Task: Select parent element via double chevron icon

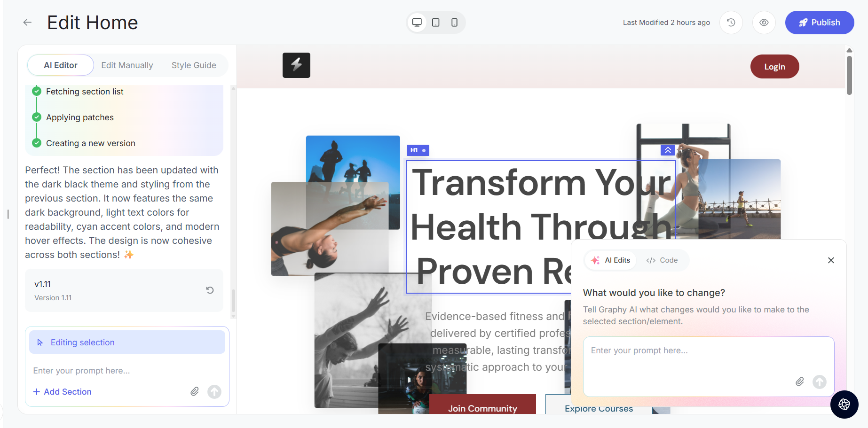Action: click(668, 150)
